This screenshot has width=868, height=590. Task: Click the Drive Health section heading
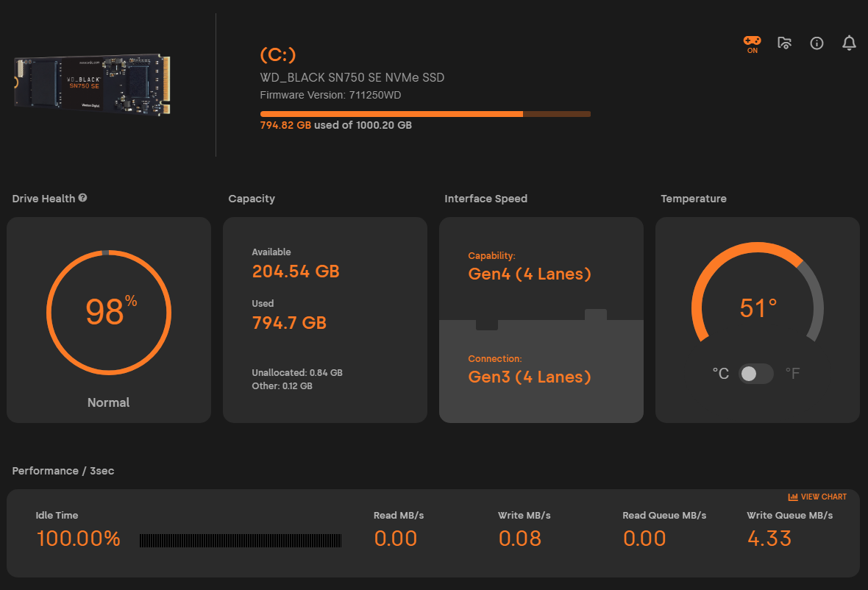(43, 199)
